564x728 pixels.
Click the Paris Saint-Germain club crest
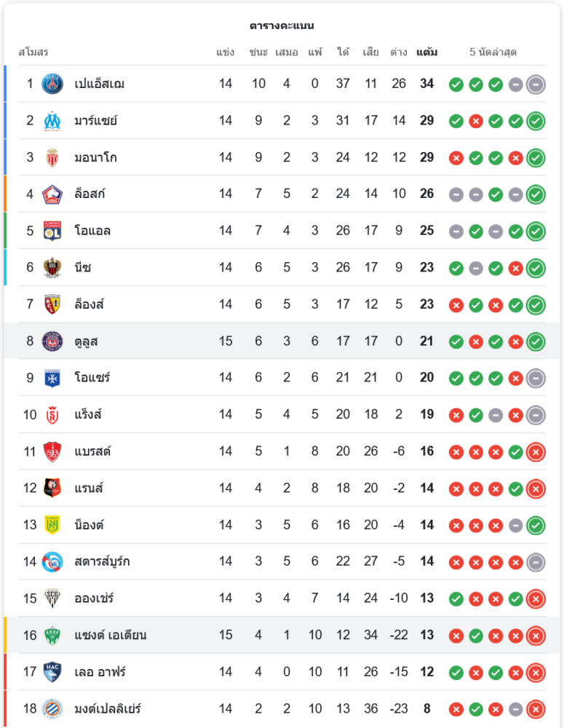click(52, 84)
